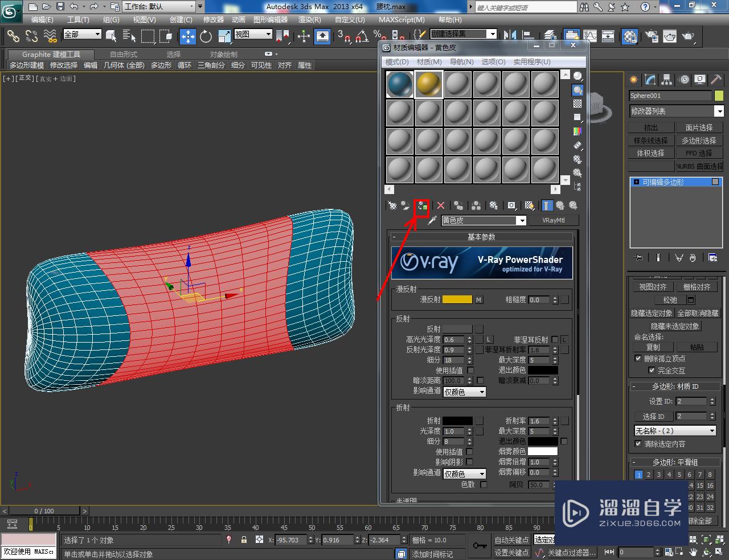Open the Utilities hammer panel tab

click(716, 80)
